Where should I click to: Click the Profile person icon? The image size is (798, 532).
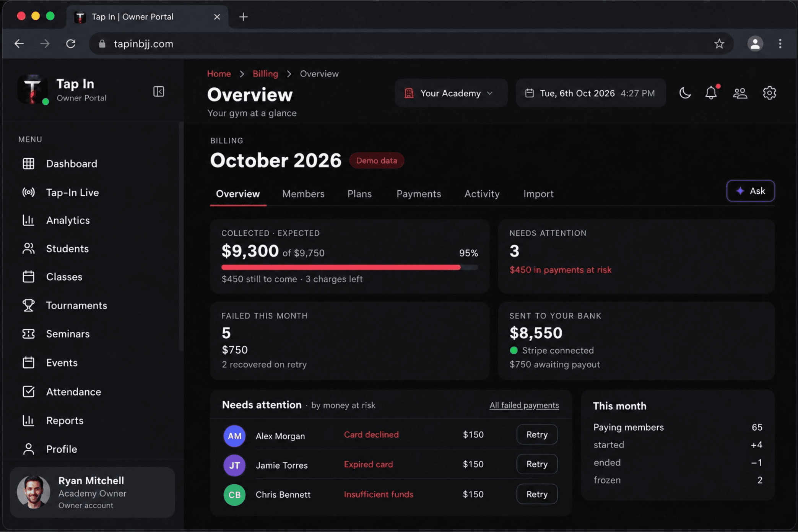(x=28, y=449)
